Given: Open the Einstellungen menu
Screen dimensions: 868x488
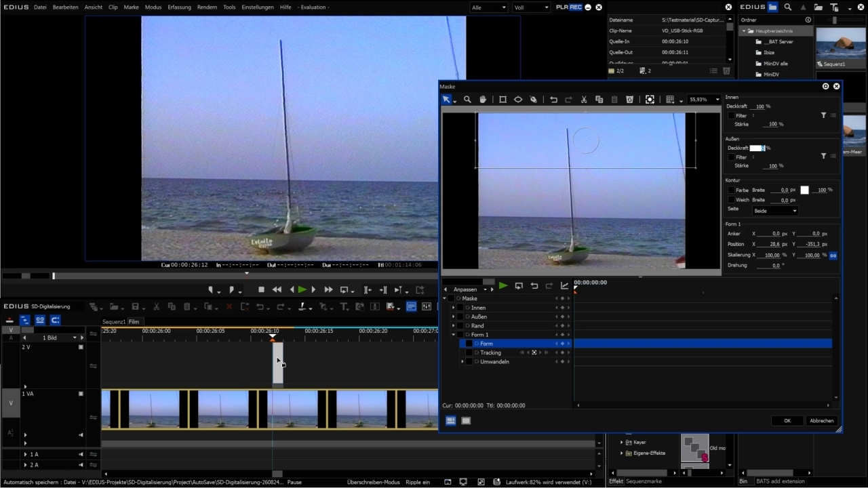Looking at the screenshot, I should [x=258, y=7].
